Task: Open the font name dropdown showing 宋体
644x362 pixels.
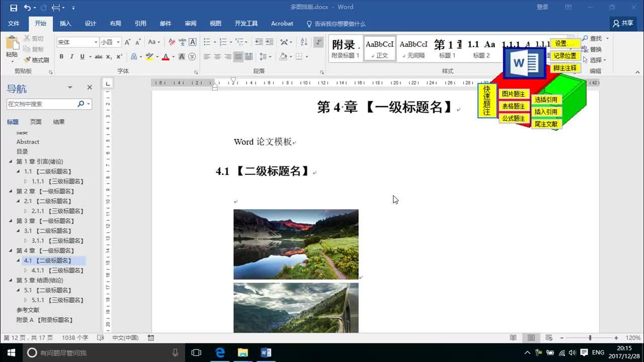Action: (x=96, y=42)
